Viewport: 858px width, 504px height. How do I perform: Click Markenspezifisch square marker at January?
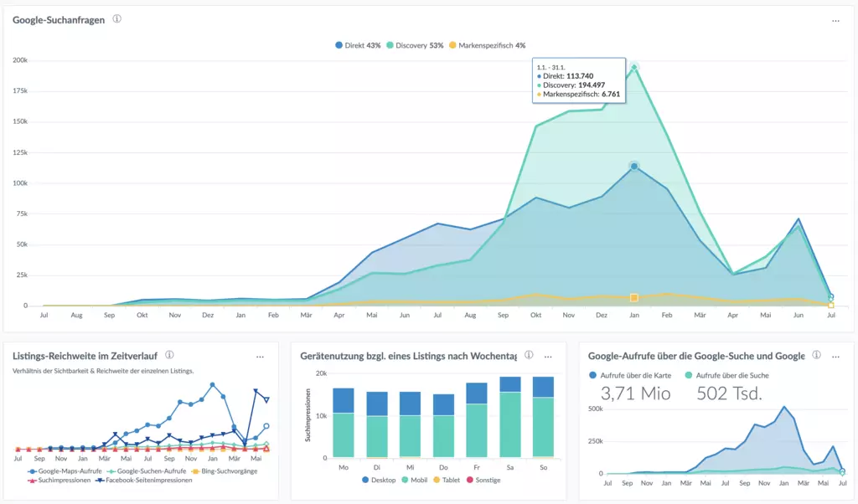pyautogui.click(x=634, y=297)
